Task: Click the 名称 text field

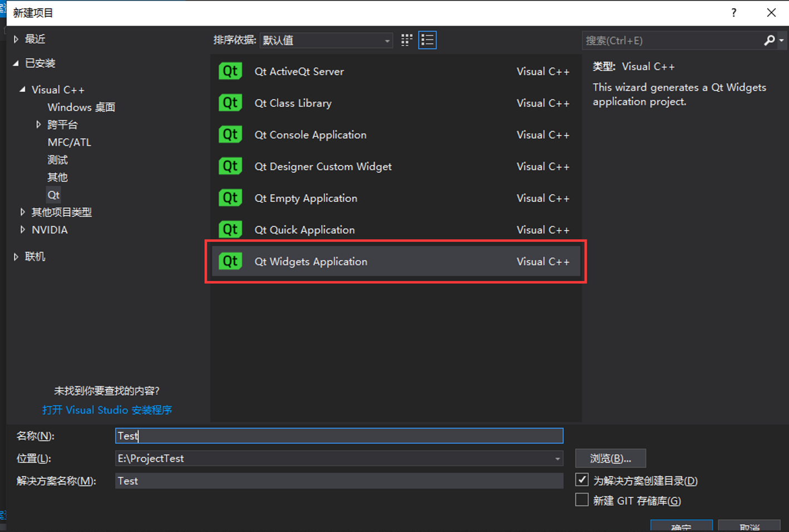Action: (339, 436)
